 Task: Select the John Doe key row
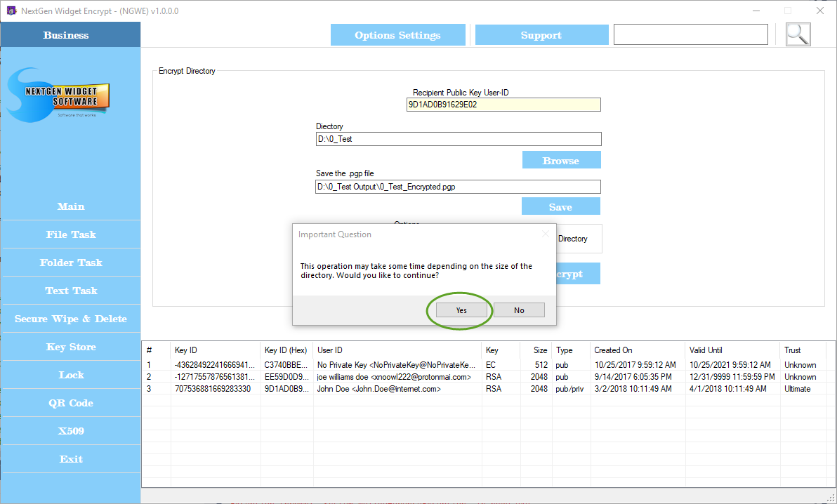[379, 389]
